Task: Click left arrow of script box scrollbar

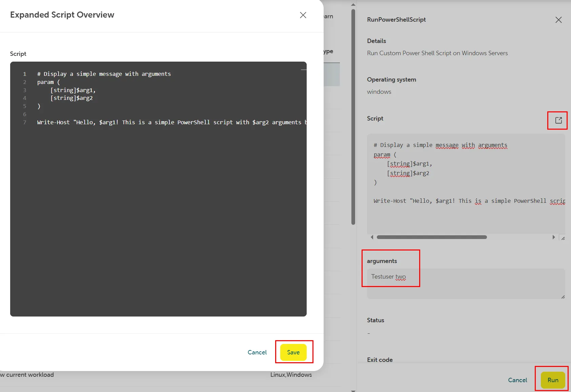Action: (372, 237)
